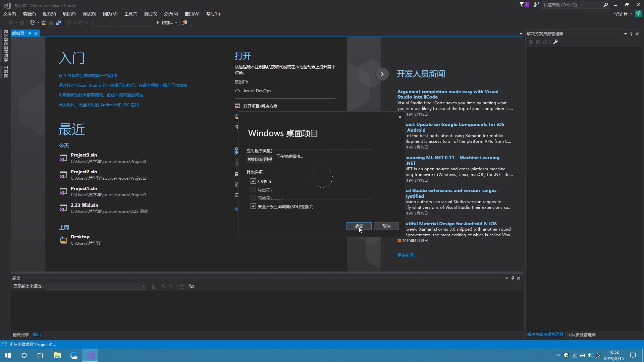The image size is (644, 362).
Task: Toggle word wrap in Output panel
Action: (191, 286)
